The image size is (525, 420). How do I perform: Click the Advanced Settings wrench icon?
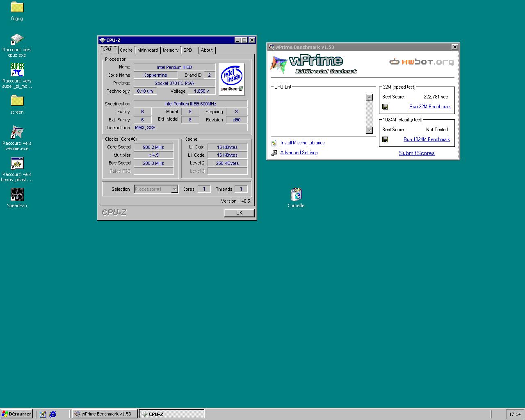pos(274,153)
